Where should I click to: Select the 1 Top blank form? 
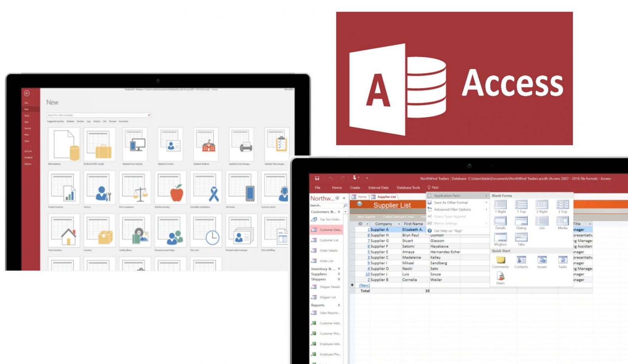(521, 207)
